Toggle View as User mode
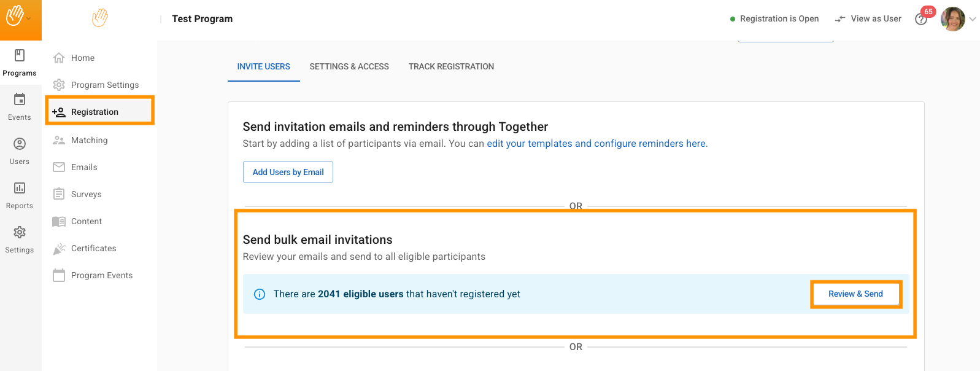 [868, 19]
